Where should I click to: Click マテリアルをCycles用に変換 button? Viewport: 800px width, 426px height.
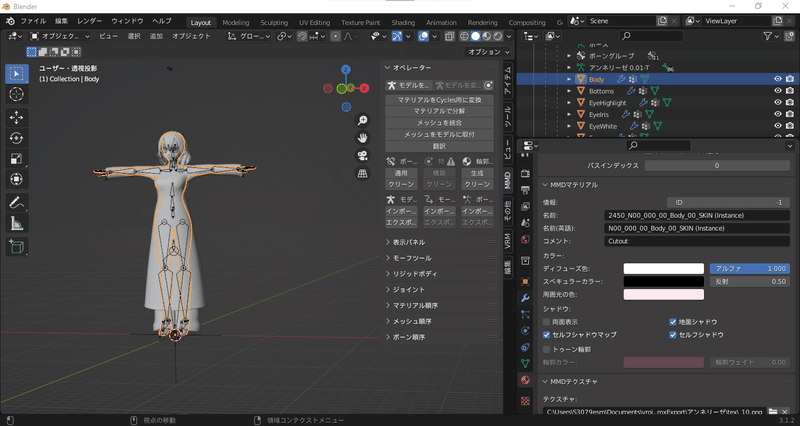point(439,99)
